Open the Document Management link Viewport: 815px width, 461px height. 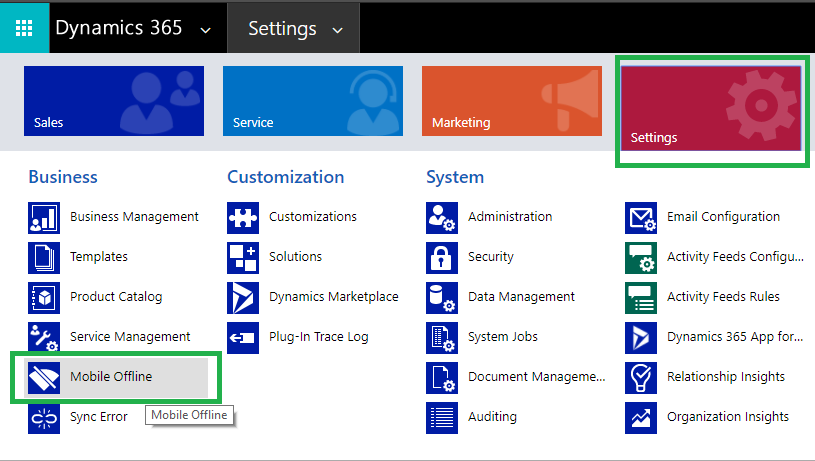pyautogui.click(x=536, y=377)
